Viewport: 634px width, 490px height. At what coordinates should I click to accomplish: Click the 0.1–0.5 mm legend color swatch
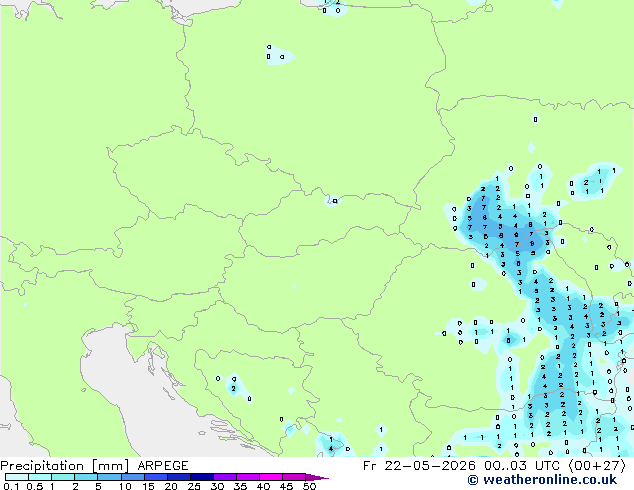pyautogui.click(x=17, y=477)
